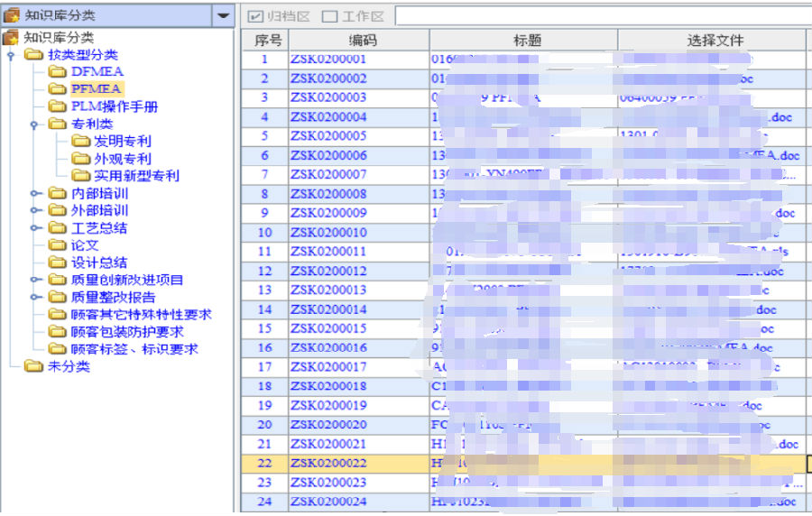Click the 发明专利 folder icon
Screen dimensions: 812x516
(80, 141)
